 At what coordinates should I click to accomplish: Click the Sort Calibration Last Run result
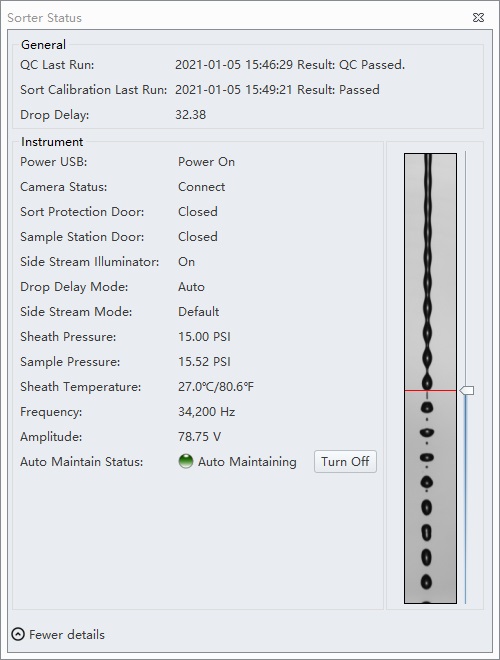277,90
